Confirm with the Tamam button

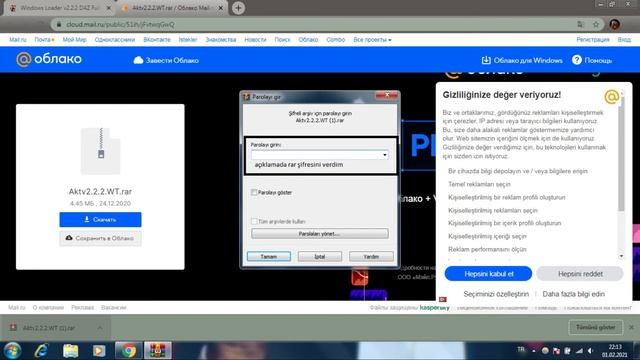click(x=269, y=256)
